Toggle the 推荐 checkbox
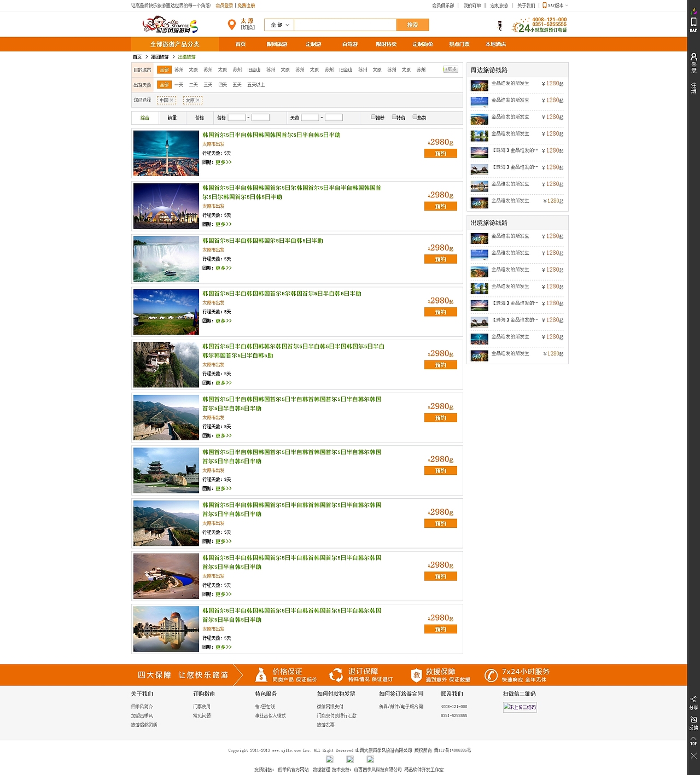This screenshot has height=775, width=700. (373, 117)
